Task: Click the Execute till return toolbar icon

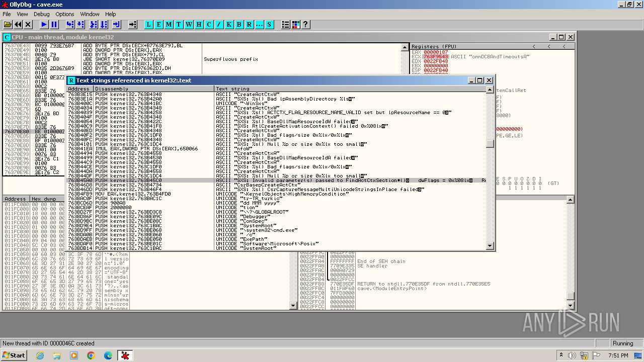Action: coord(117,24)
